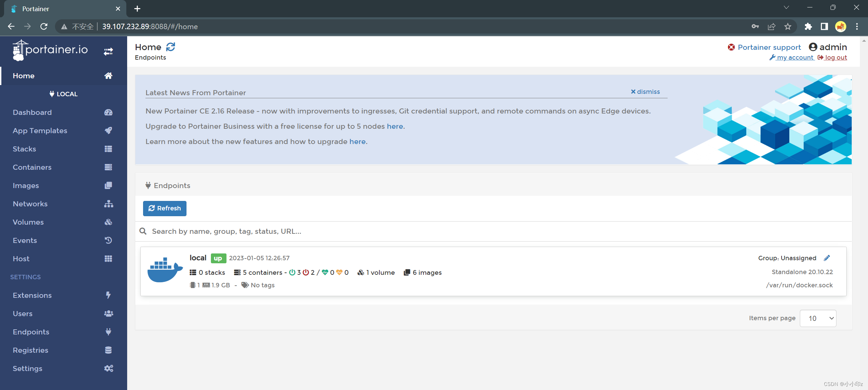Select the App Templates rocket icon
Image resolution: width=868 pixels, height=390 pixels.
click(x=108, y=130)
